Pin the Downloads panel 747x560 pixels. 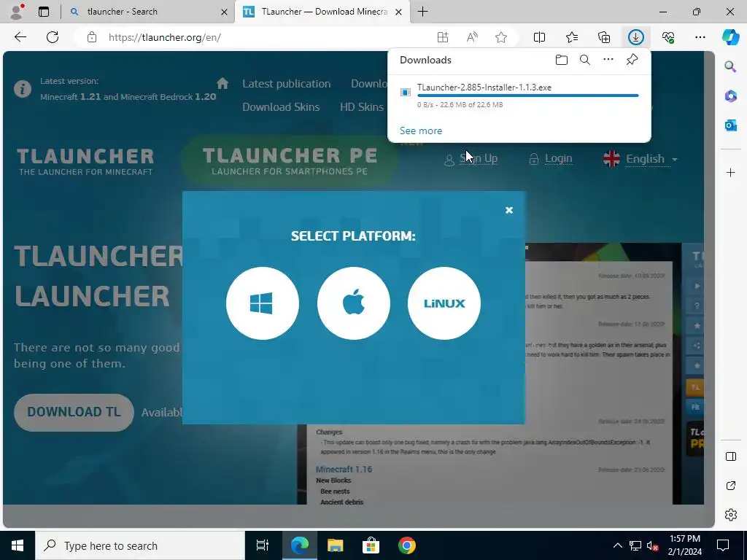coord(632,60)
